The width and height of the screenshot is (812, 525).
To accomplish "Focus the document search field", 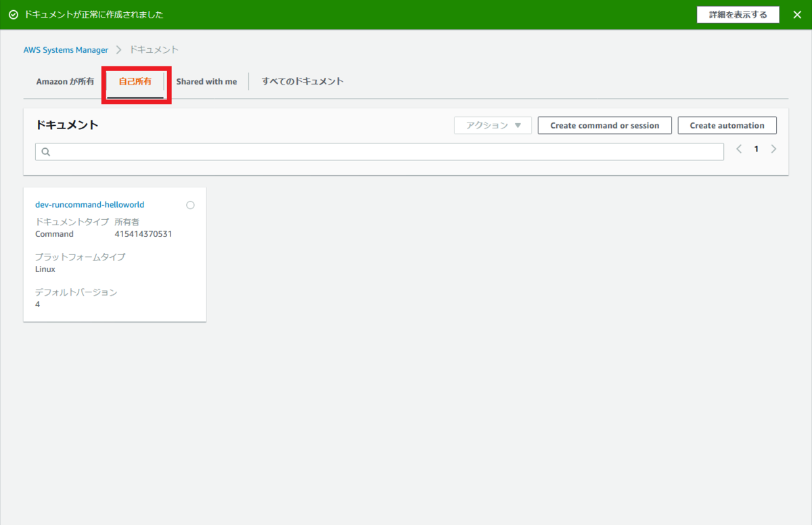I will click(x=379, y=152).
